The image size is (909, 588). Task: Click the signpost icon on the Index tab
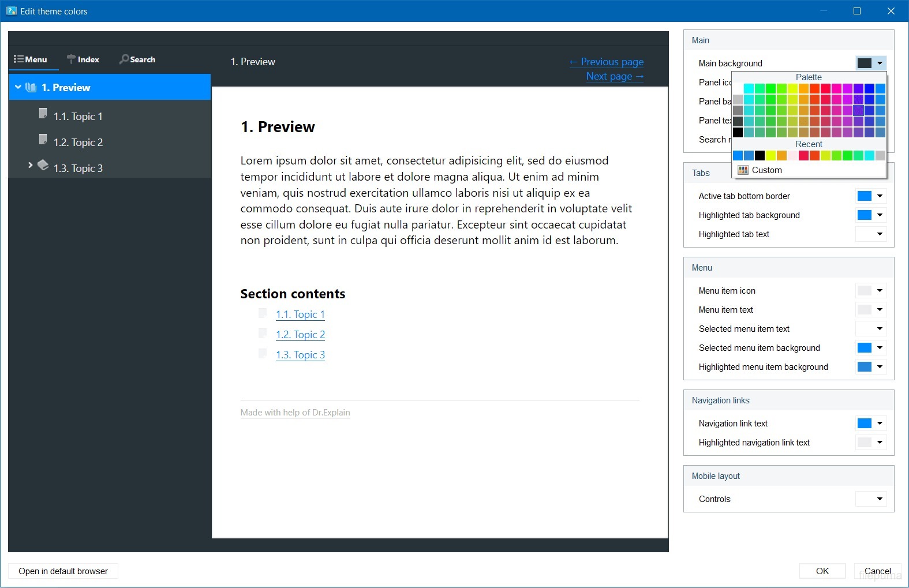(x=72, y=59)
